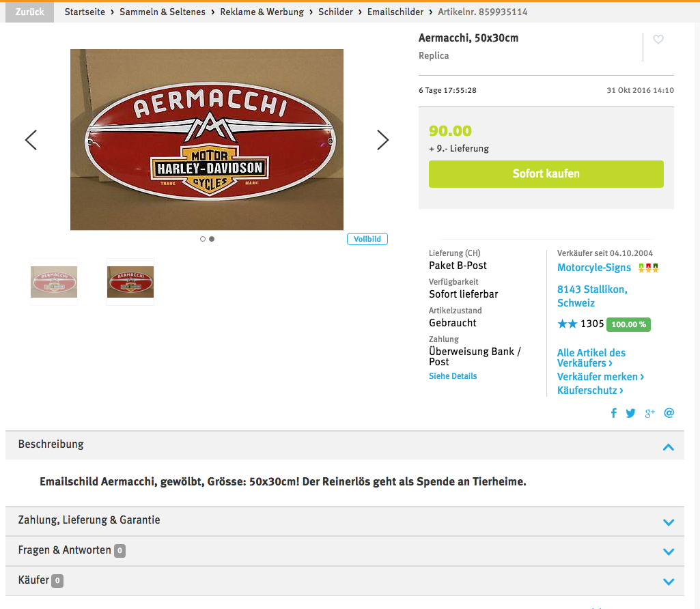This screenshot has width=700, height=609.
Task: Add item to favorites with heart icon
Action: [658, 40]
